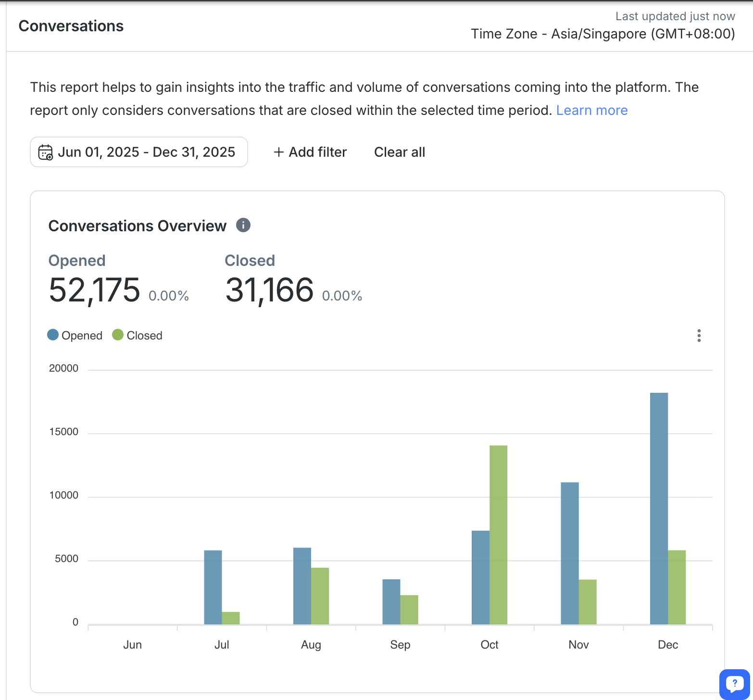Screen dimensions: 753x700
Task: Click Clear all filters
Action: [399, 152]
